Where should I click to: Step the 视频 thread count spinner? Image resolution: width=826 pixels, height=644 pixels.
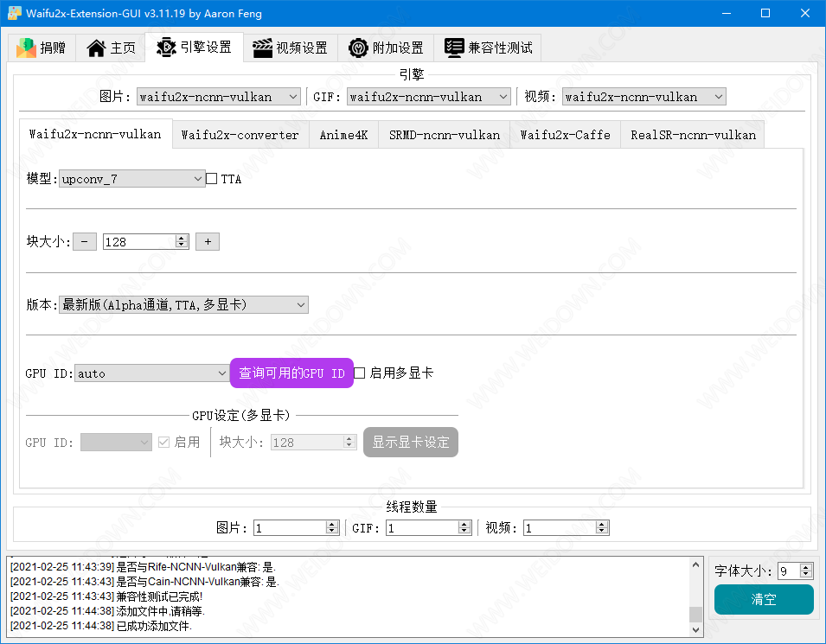pos(602,527)
